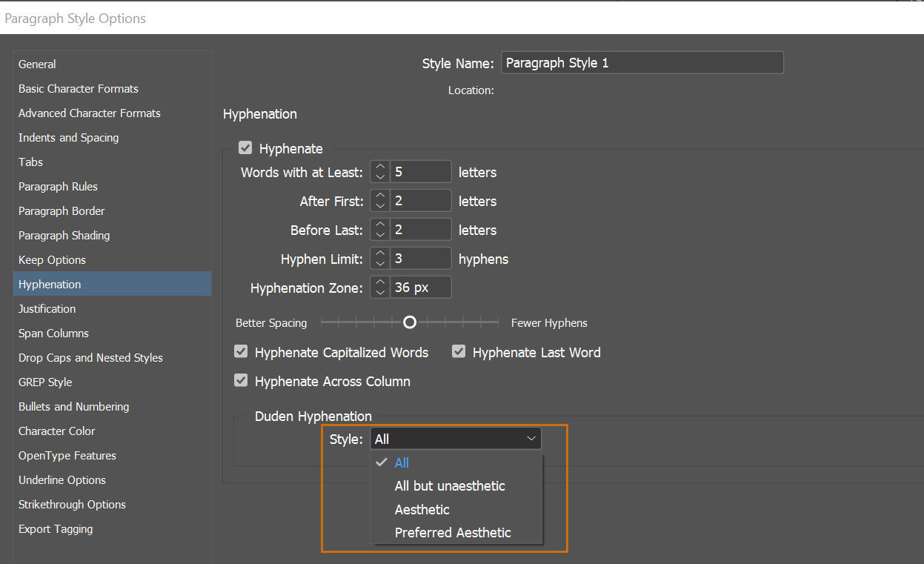Viewport: 924px width, 564px height.
Task: Go to the Justification section
Action: click(x=47, y=309)
